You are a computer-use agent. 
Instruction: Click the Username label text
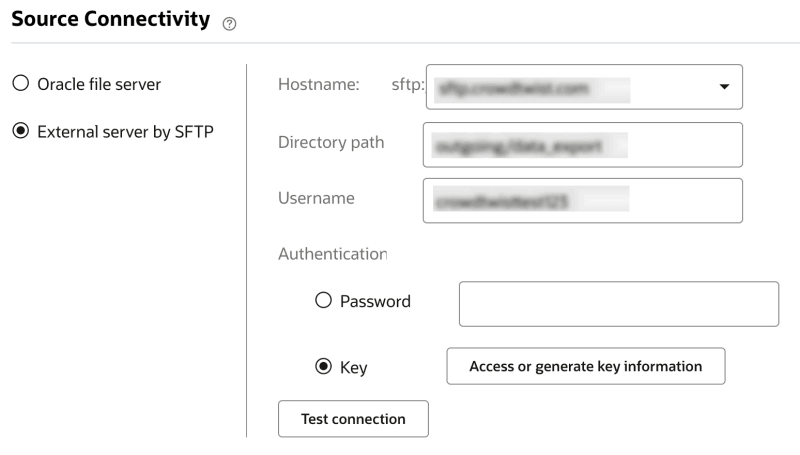(x=316, y=198)
